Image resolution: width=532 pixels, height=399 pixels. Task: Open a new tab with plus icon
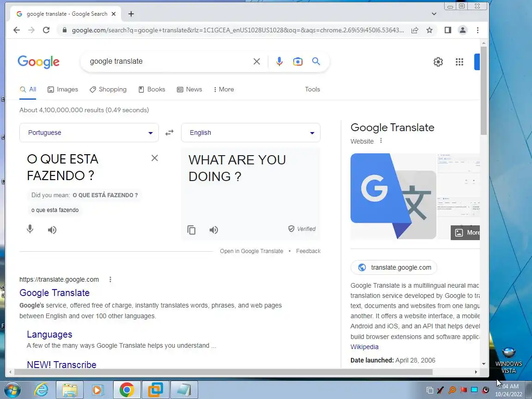pyautogui.click(x=131, y=14)
